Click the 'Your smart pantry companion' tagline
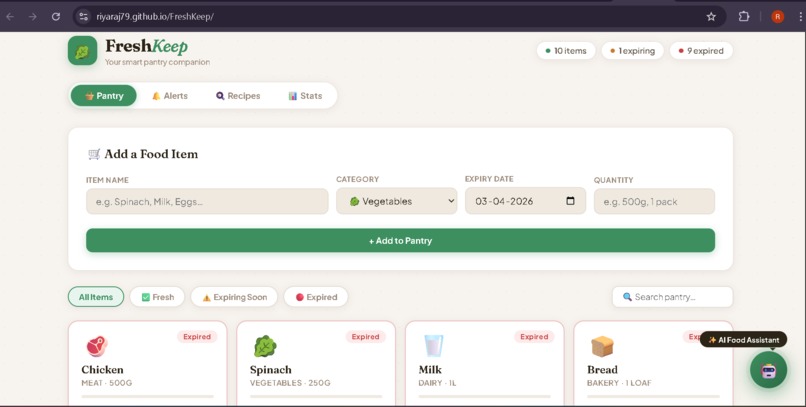The width and height of the screenshot is (806, 407). click(x=157, y=62)
